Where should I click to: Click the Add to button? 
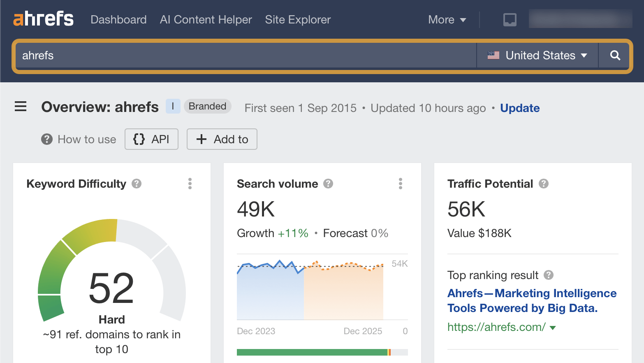coord(222,139)
